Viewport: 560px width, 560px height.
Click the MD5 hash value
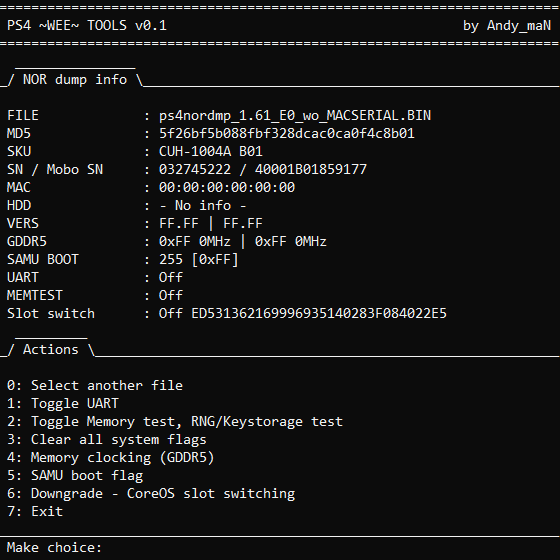287,134
